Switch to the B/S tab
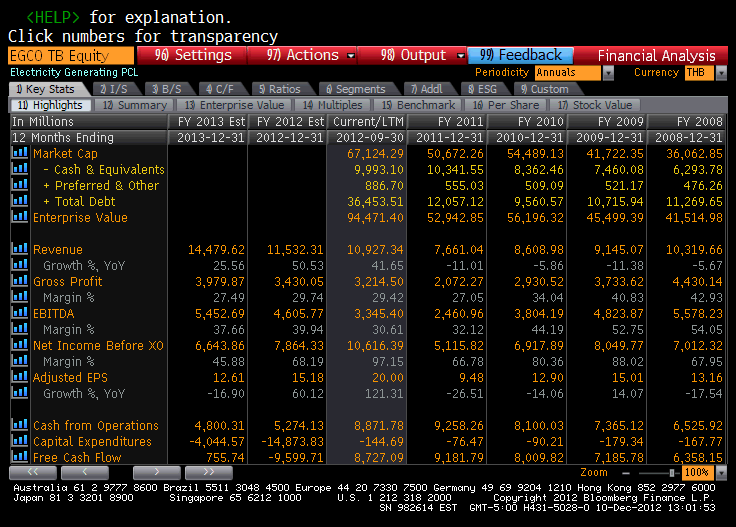The image size is (736, 527). click(167, 89)
